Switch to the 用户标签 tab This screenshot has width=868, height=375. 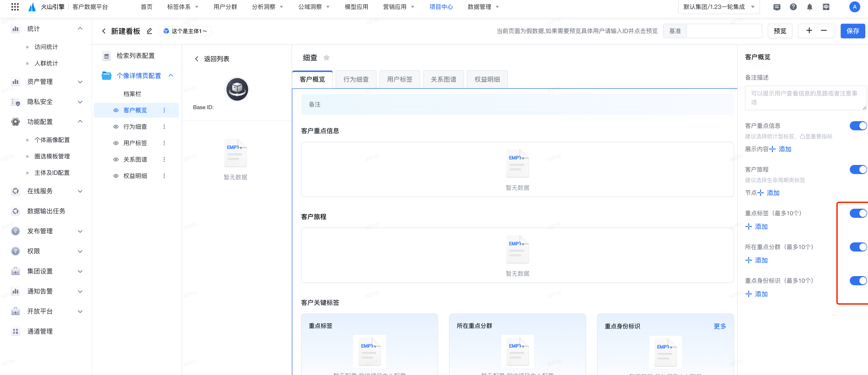399,79
